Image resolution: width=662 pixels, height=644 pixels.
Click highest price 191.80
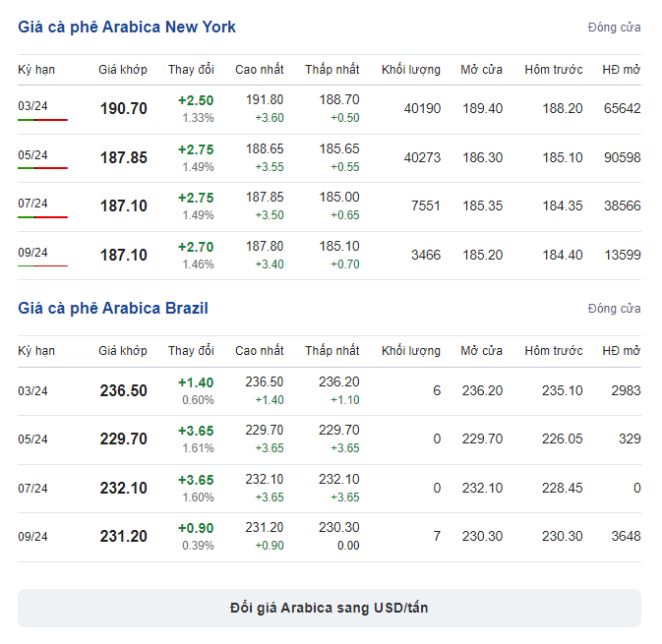265,99
